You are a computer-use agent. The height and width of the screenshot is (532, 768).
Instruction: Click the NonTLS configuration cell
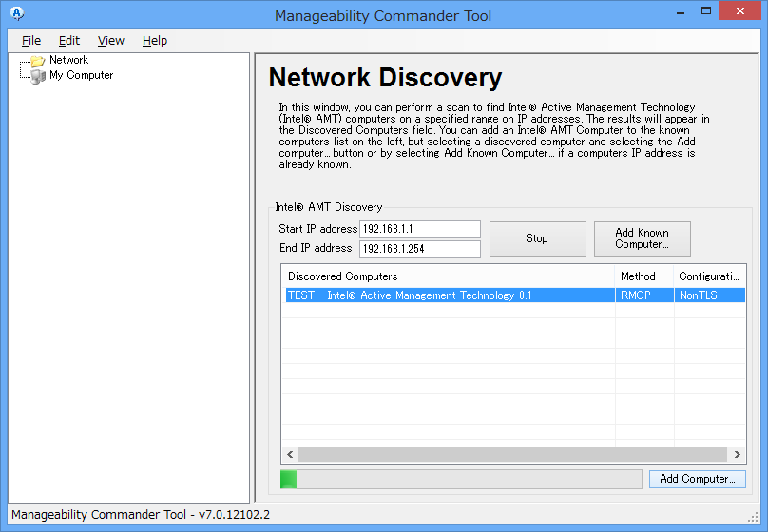(710, 295)
